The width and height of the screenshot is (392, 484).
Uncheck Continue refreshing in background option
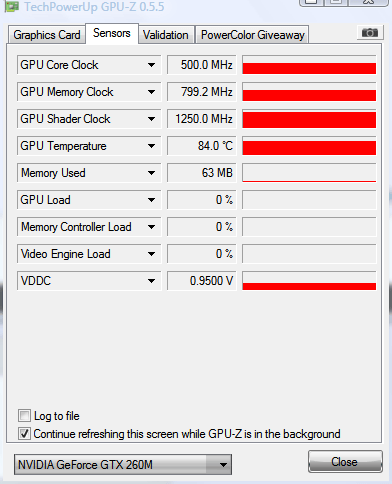[24, 434]
